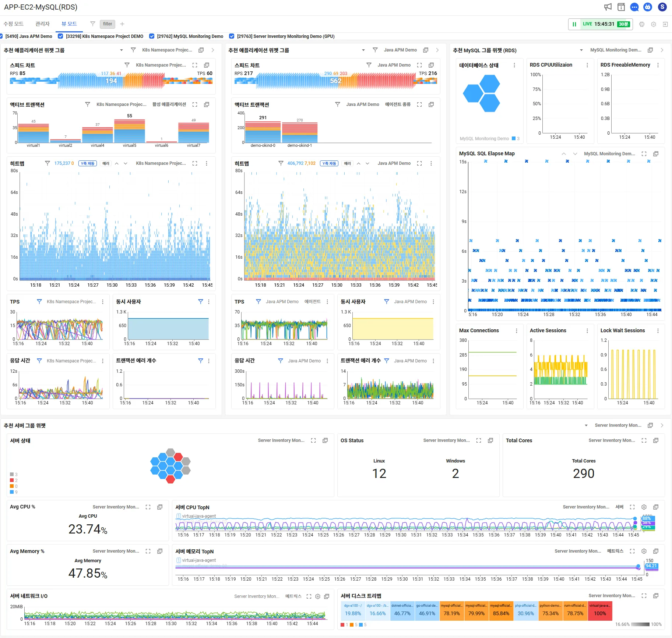Select 활성 애플리케이션 option in K8s active transactions
Screen dimensions: 672x638
(169, 104)
